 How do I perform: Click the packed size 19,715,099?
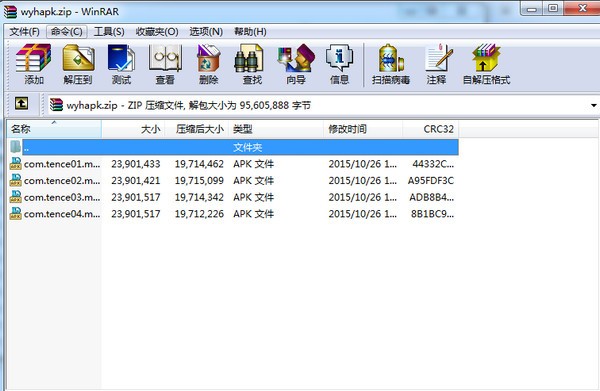(x=199, y=181)
